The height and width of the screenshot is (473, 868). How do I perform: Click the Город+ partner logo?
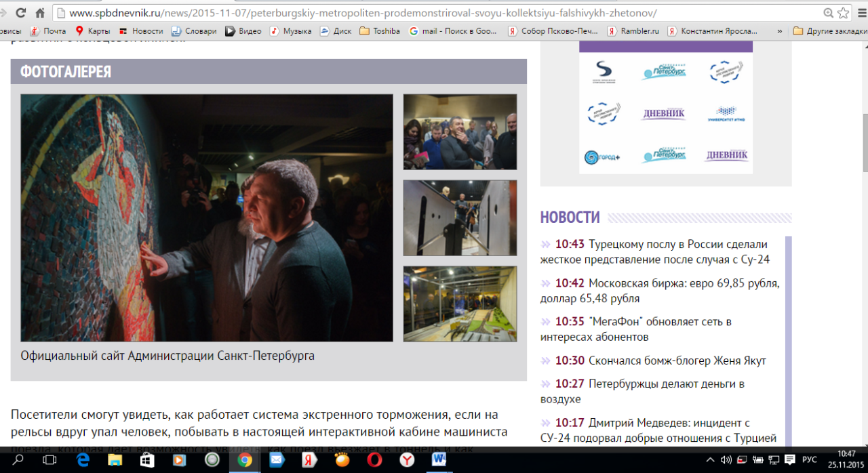pos(602,156)
